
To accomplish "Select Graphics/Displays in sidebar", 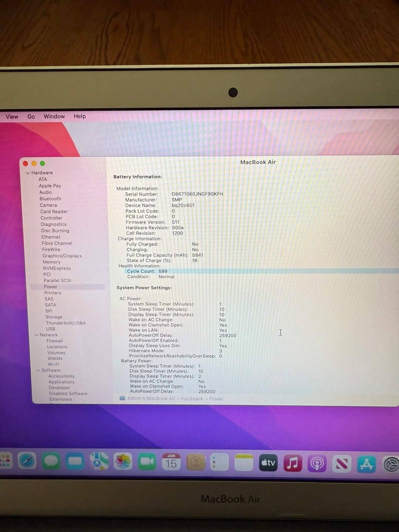I will 62,256.
